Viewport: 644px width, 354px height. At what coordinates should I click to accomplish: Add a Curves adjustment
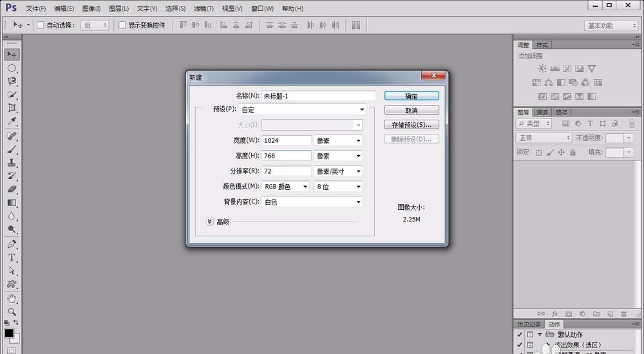pos(567,69)
